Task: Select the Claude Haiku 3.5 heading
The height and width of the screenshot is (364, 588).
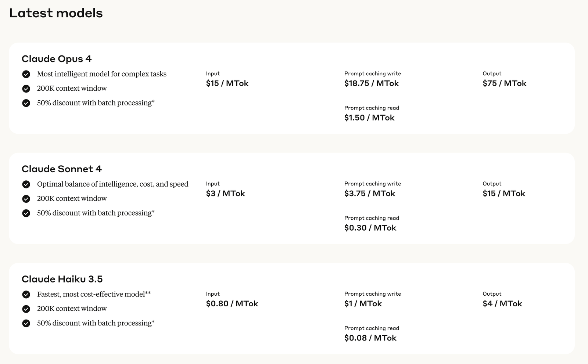Action: point(62,279)
